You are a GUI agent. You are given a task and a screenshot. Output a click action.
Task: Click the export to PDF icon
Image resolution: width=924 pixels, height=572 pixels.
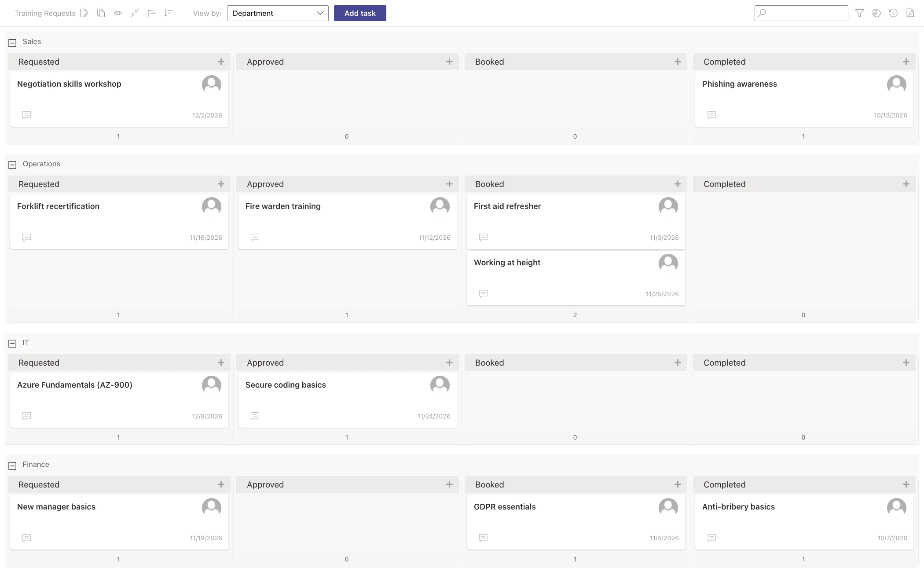click(x=910, y=13)
